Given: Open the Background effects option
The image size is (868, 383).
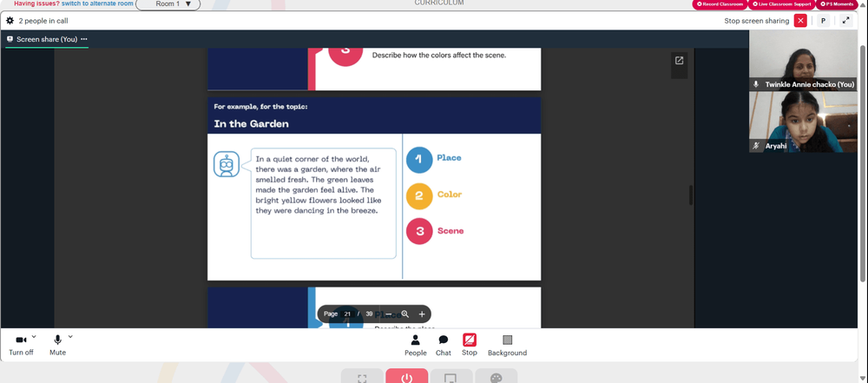Looking at the screenshot, I should (507, 346).
